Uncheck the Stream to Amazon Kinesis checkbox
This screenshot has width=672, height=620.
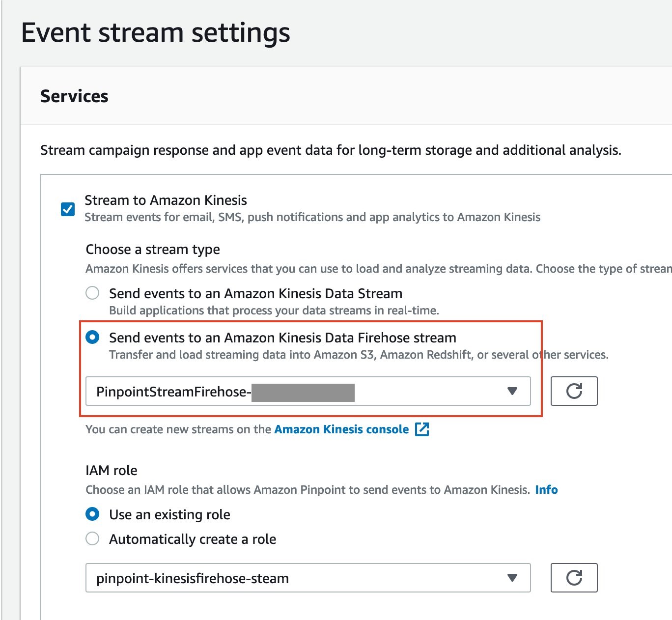coord(68,209)
